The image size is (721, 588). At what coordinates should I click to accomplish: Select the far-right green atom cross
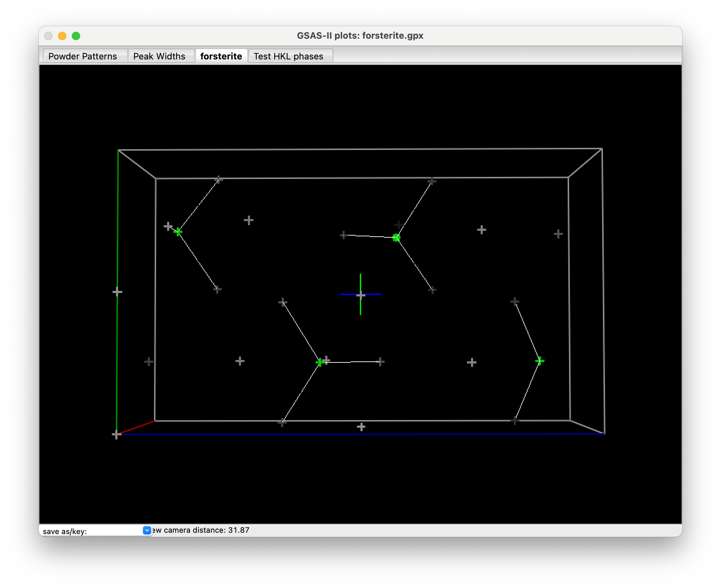[x=539, y=361]
